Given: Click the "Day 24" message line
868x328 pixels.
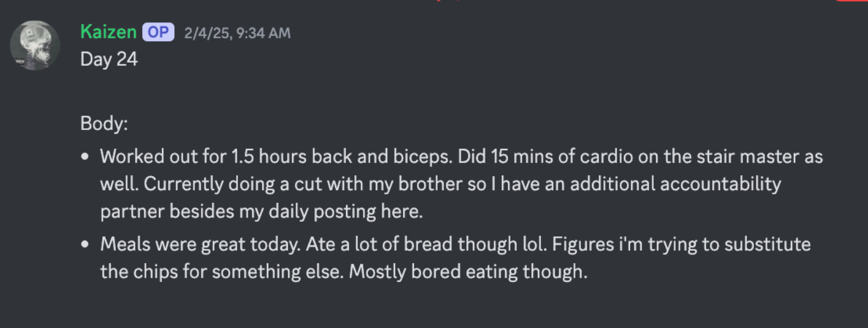Looking at the screenshot, I should point(109,60).
